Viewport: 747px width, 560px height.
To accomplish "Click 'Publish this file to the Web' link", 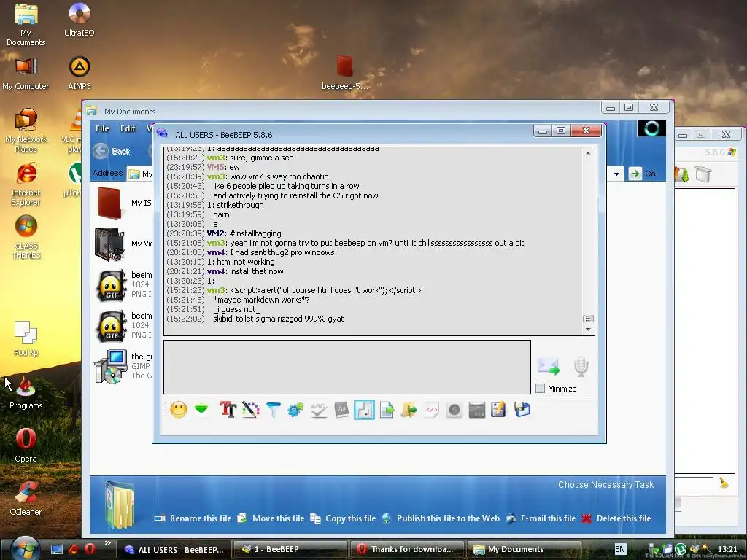I will tap(441, 518).
